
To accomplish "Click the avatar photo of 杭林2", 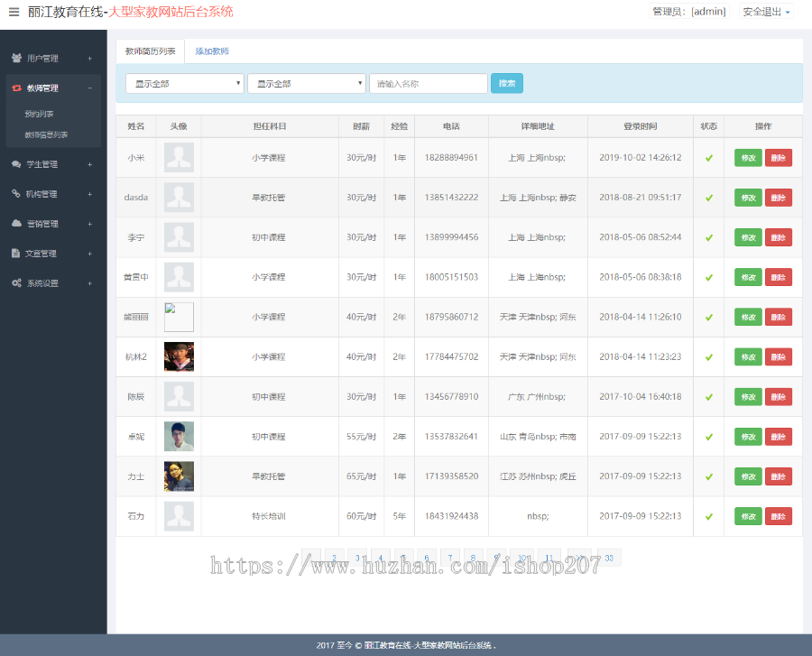I will coord(179,356).
